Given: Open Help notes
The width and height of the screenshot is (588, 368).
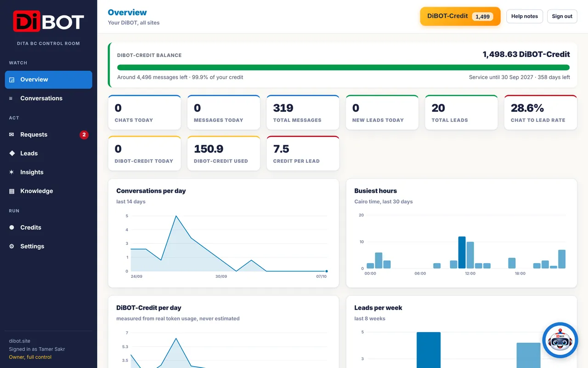Looking at the screenshot, I should pyautogui.click(x=525, y=16).
